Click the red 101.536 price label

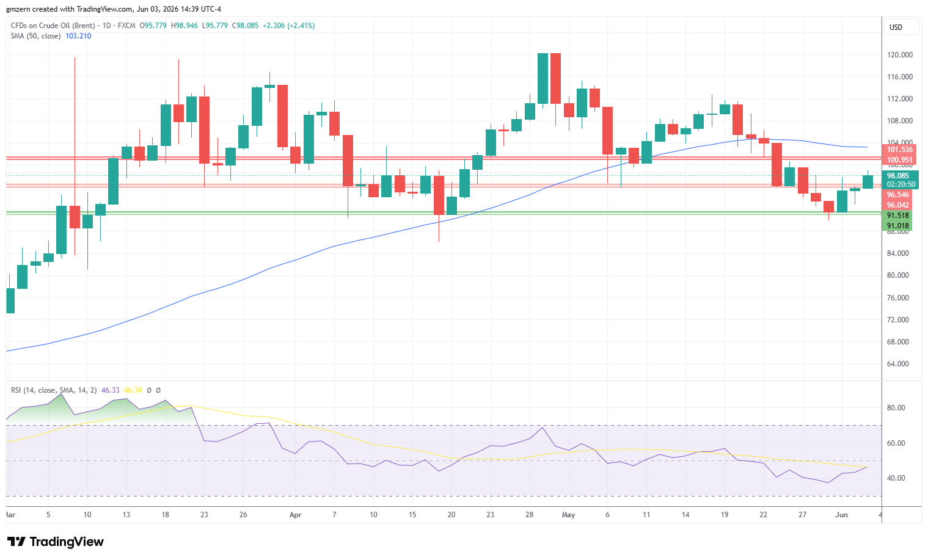(x=900, y=150)
